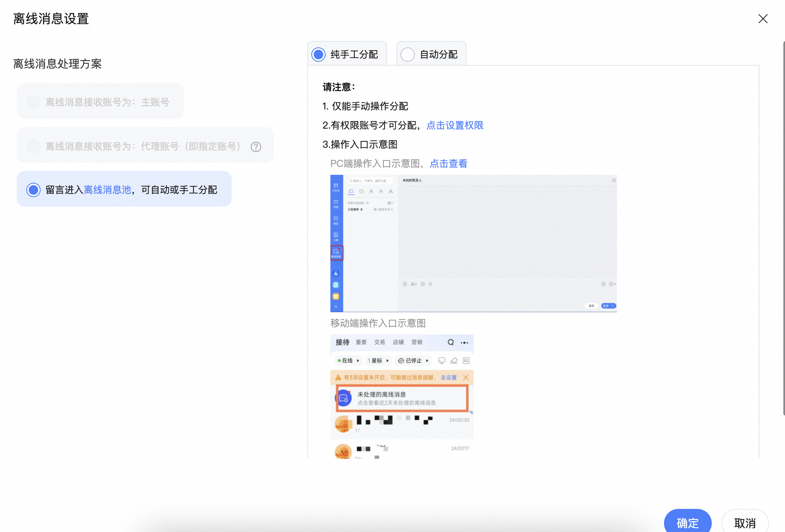Click the 未处理的离线消息 chat icon

coord(344,398)
